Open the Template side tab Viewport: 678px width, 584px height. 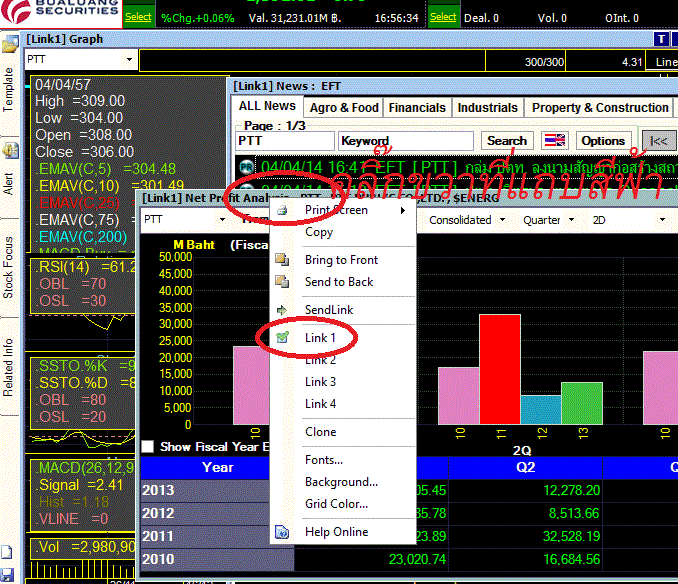(8, 89)
